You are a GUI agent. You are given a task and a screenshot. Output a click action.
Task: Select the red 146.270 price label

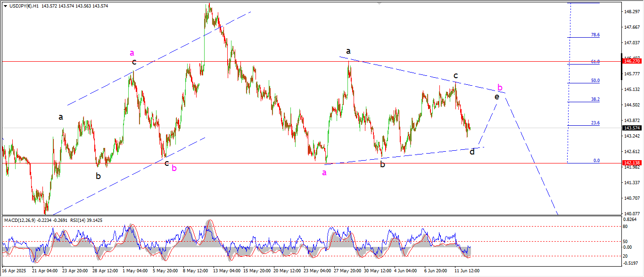click(x=631, y=61)
